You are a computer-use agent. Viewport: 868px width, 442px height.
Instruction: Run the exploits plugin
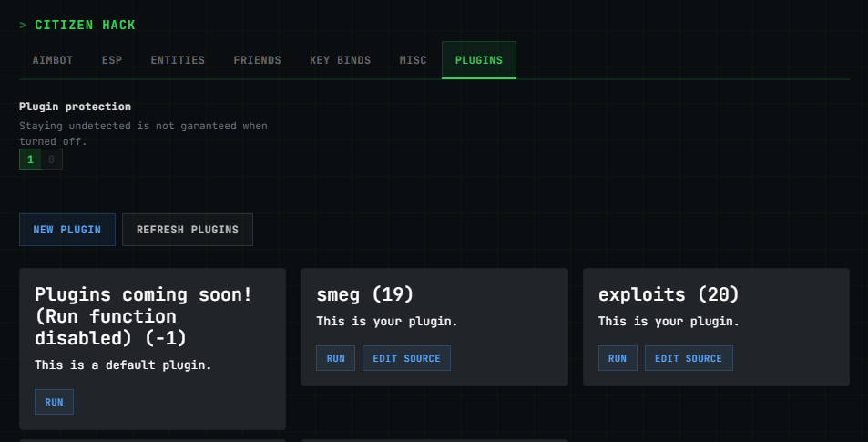click(618, 358)
